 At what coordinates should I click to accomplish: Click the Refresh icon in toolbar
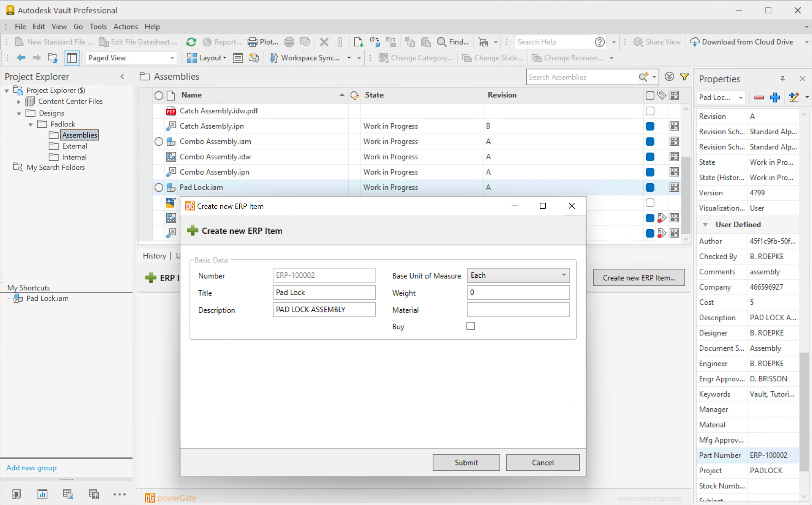[x=191, y=42]
